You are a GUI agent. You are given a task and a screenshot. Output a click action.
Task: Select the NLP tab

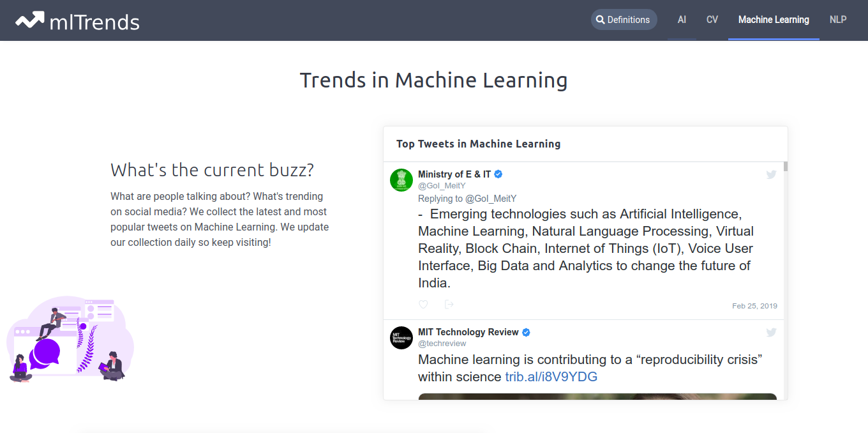click(x=838, y=20)
